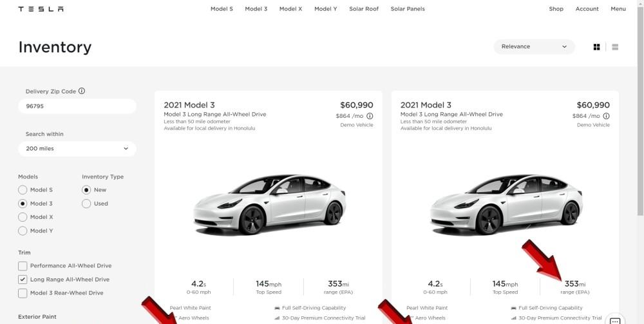The width and height of the screenshot is (644, 324).
Task: Open Delivery Zip Code info tooltip
Action: click(x=82, y=91)
